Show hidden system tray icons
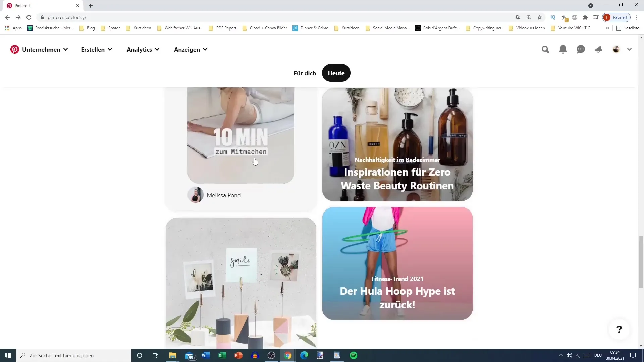 561,355
